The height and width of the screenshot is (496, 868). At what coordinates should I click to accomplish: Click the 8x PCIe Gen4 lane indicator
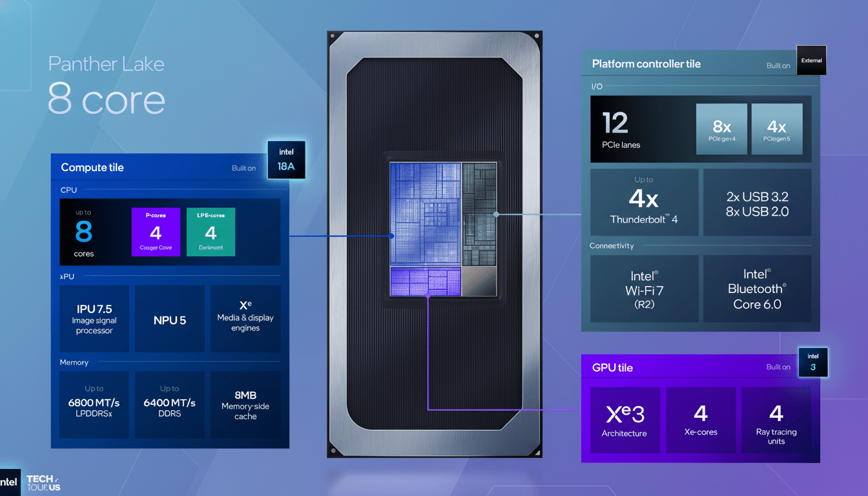(x=721, y=129)
